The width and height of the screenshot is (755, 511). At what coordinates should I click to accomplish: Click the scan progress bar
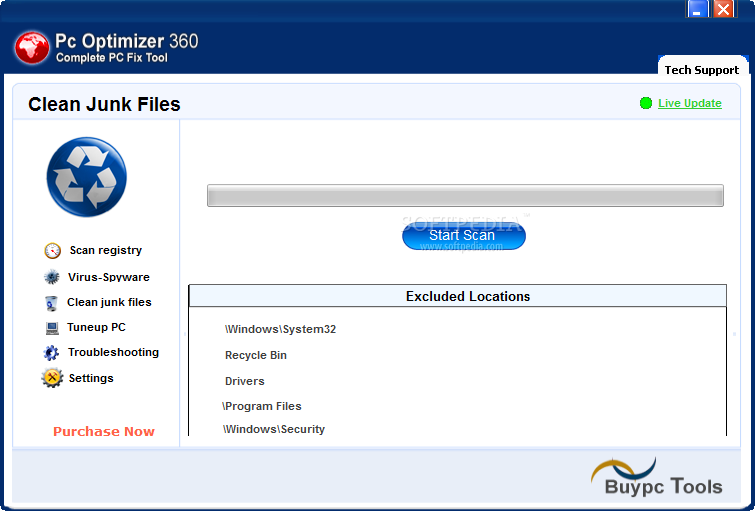point(465,196)
